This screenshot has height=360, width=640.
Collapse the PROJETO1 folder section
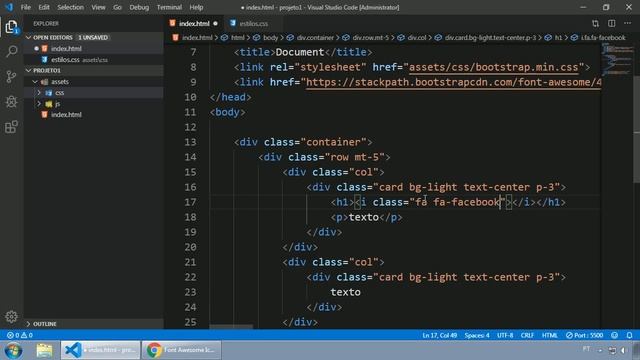tap(29, 71)
